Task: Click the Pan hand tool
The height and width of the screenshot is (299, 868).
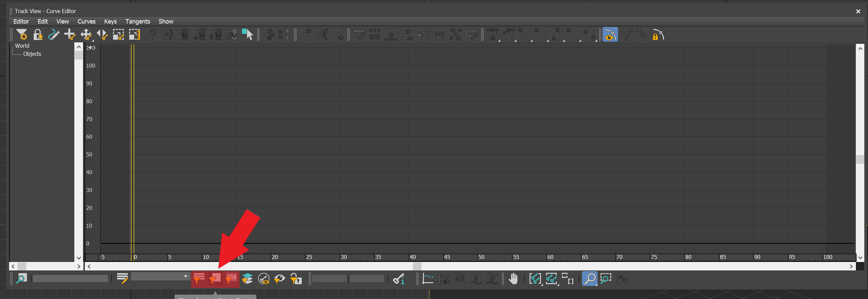Action: tap(513, 279)
